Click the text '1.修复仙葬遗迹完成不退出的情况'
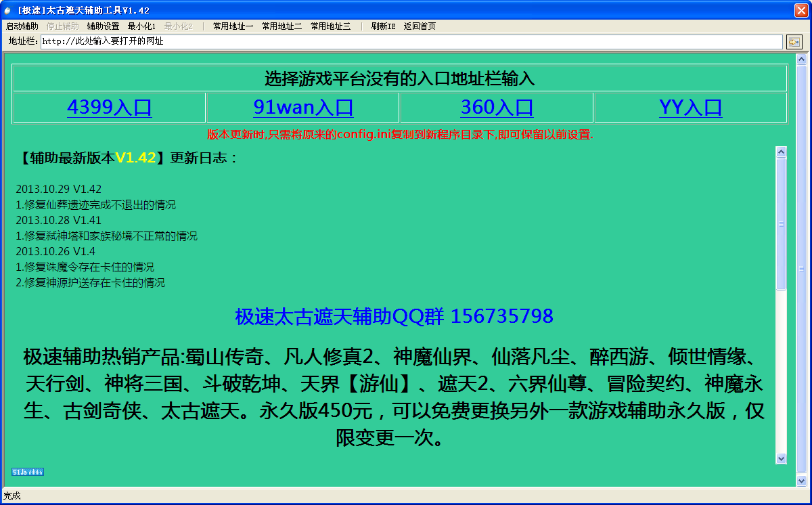The image size is (812, 505). (95, 204)
